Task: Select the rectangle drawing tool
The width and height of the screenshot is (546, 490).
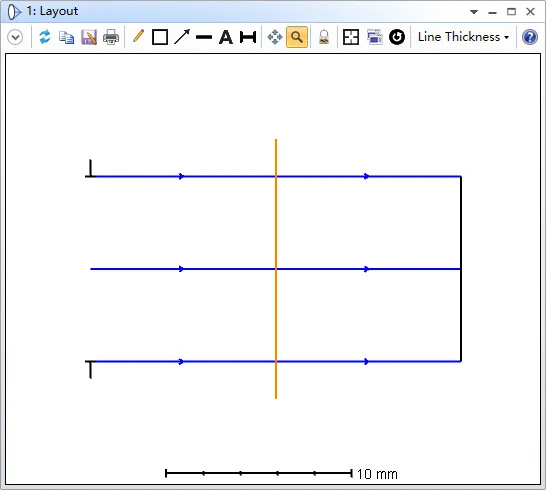Action: click(160, 37)
